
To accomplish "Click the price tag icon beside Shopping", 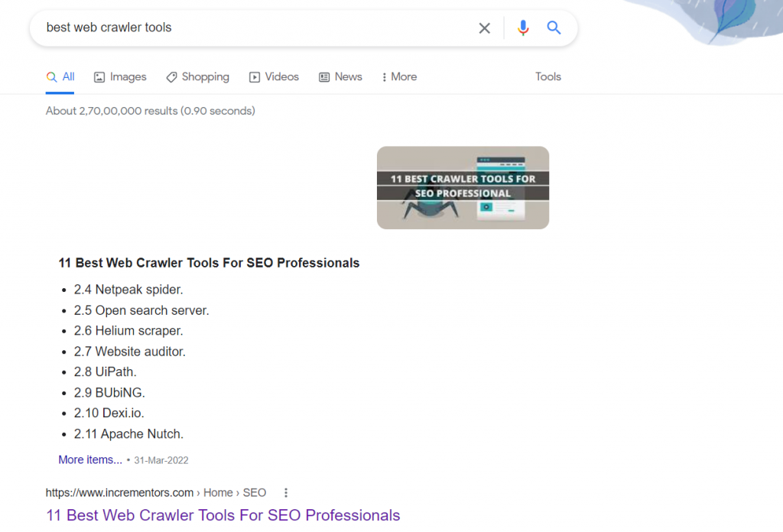I will [170, 76].
